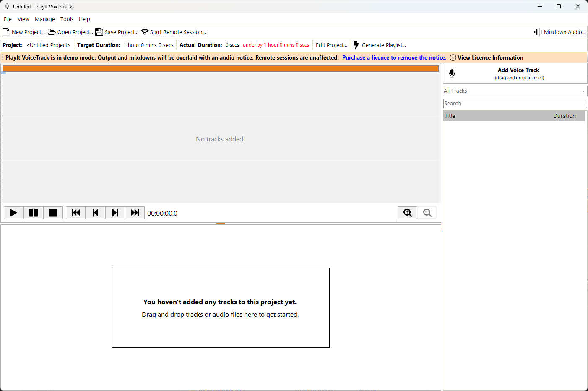The image size is (588, 391).
Task: Open the Help menu
Action: (84, 19)
